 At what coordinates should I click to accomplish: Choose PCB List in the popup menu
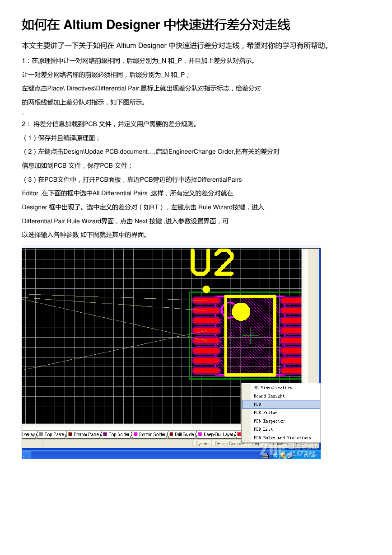coord(280,429)
